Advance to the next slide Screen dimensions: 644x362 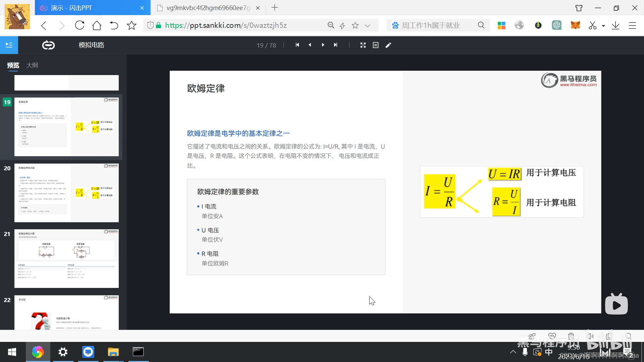323,45
